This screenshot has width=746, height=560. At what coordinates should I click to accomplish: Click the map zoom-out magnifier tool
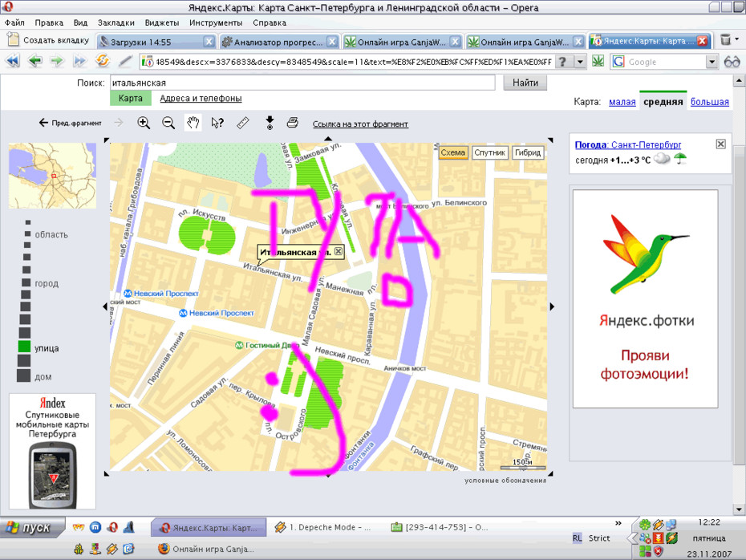point(168,123)
